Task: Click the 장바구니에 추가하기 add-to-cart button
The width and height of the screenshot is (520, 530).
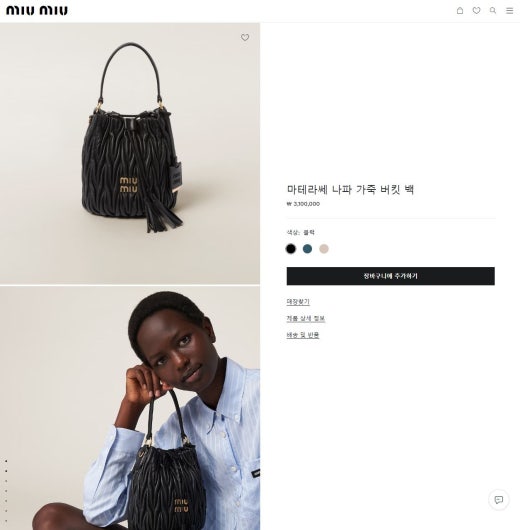Action: (391, 276)
